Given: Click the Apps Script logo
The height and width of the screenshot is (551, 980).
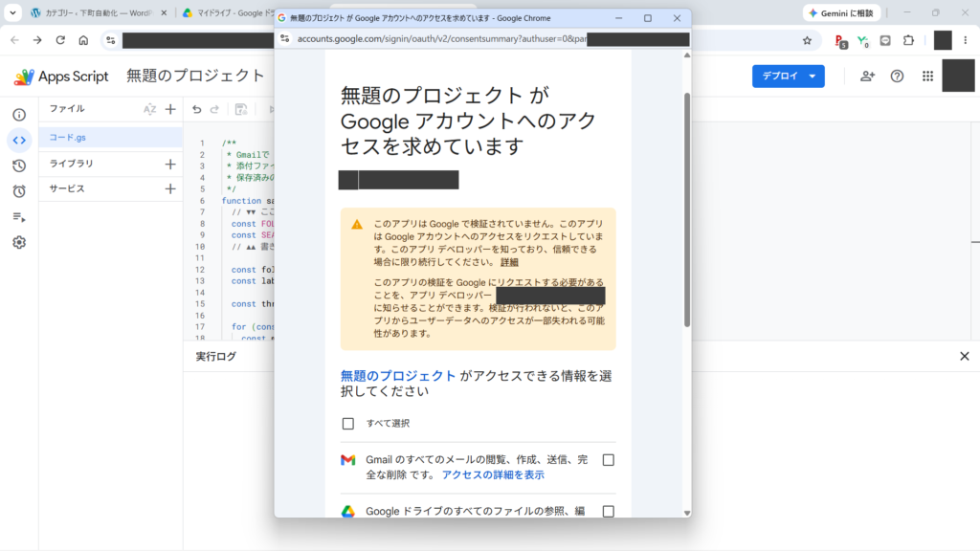Looking at the screenshot, I should click(61, 77).
